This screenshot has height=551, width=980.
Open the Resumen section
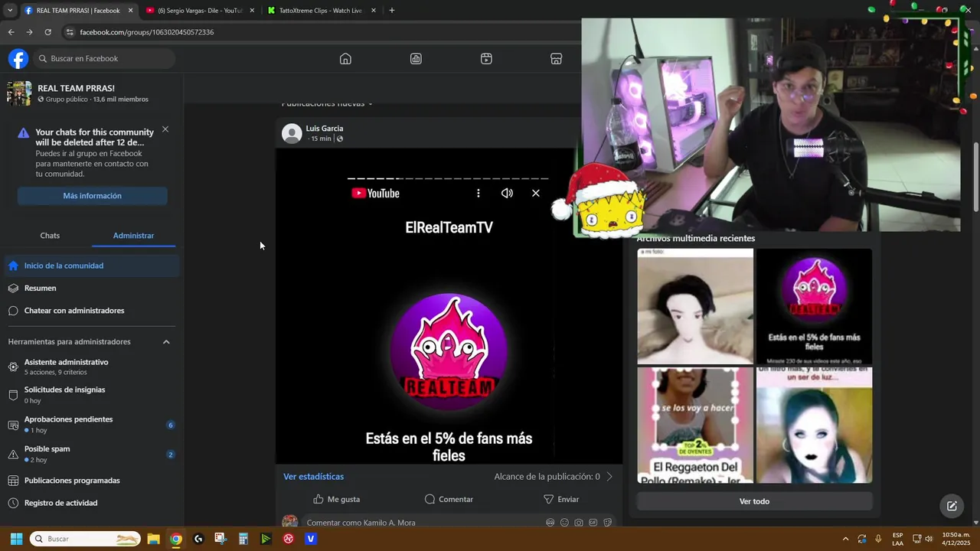(x=93, y=289)
